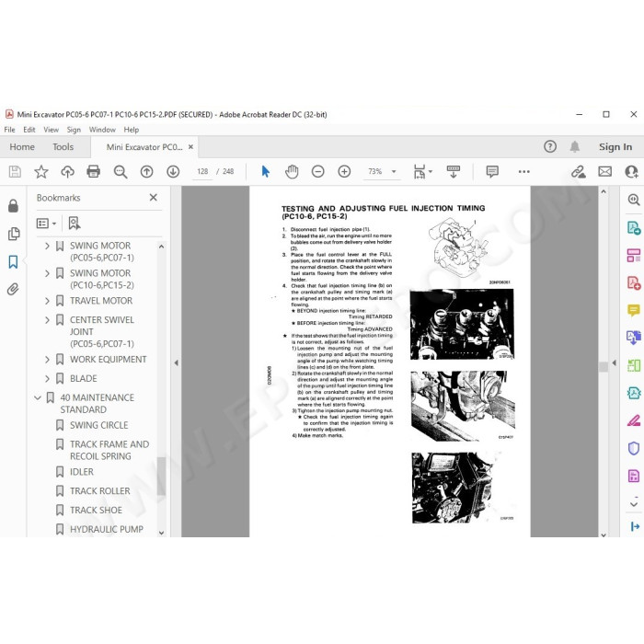
Task: Go to previous page arrow
Action: (146, 171)
